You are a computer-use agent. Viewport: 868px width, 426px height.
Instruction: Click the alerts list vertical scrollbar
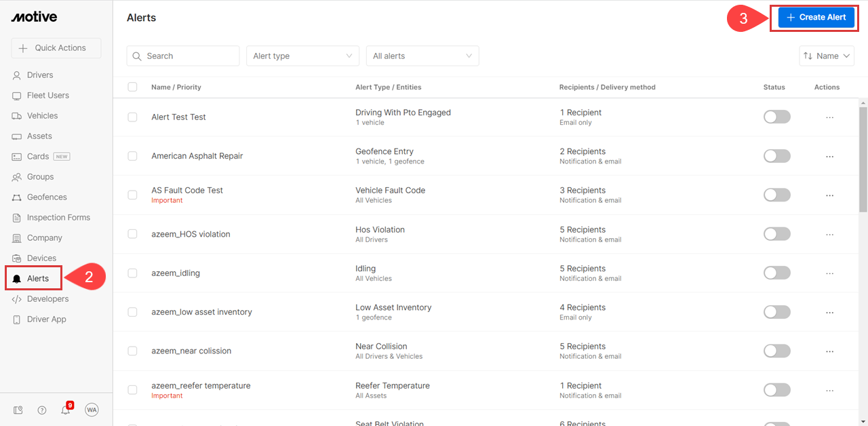point(863,159)
